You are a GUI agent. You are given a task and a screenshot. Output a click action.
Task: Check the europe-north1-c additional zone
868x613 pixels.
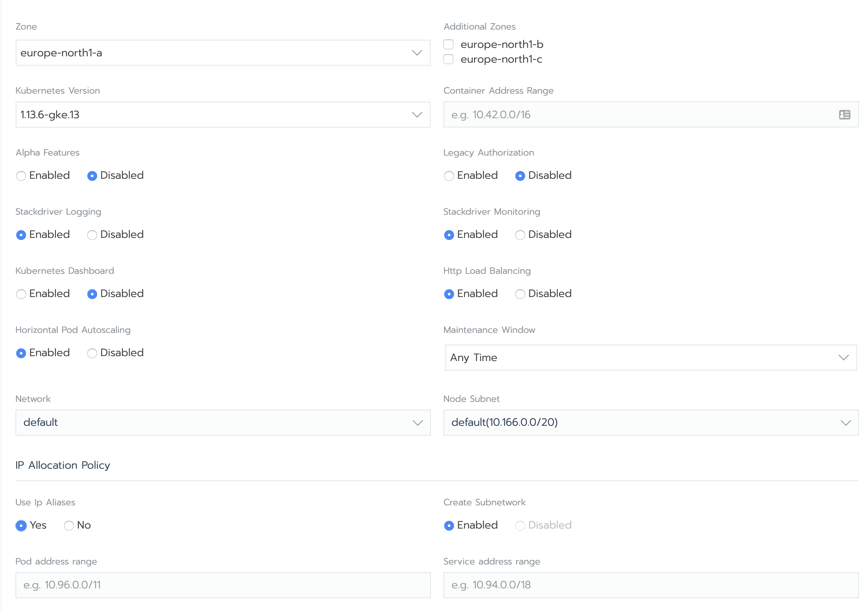click(448, 59)
